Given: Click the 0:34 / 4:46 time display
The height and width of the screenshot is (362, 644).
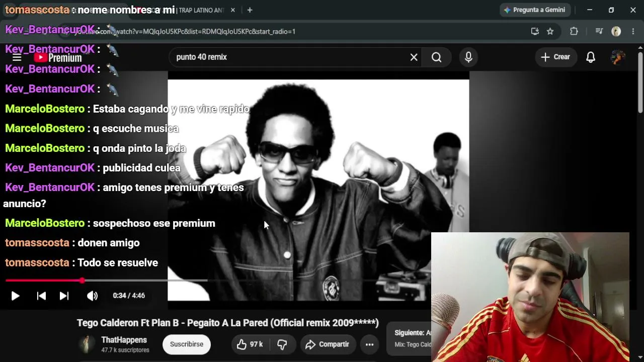Looking at the screenshot, I should pyautogui.click(x=129, y=296).
